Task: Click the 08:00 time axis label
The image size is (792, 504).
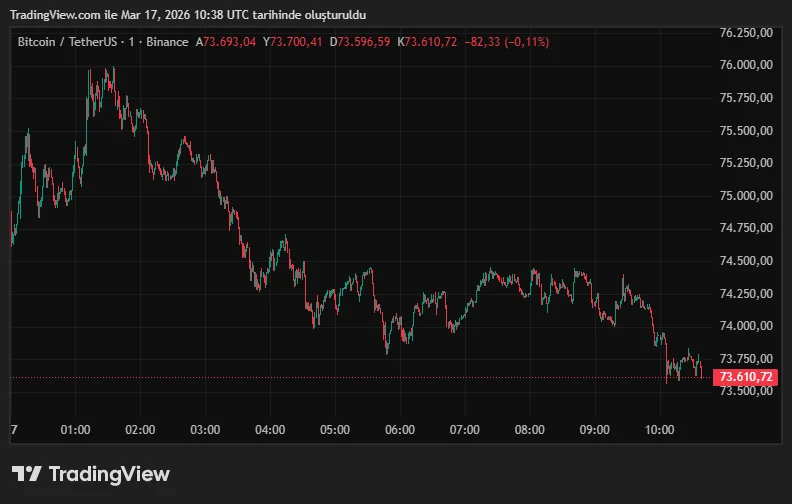Action: pyautogui.click(x=529, y=430)
